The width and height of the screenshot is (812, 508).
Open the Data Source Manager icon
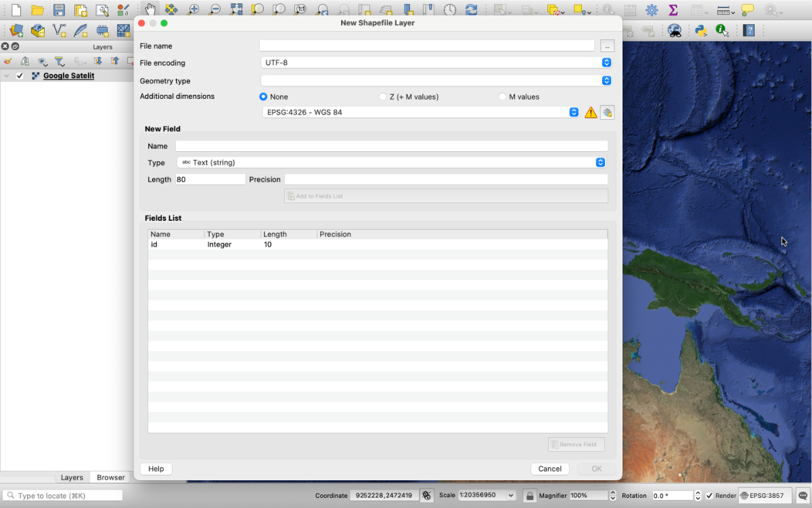click(x=16, y=30)
